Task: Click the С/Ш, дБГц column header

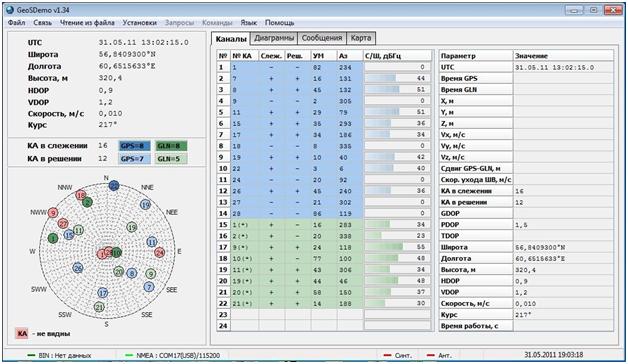Action: click(397, 56)
